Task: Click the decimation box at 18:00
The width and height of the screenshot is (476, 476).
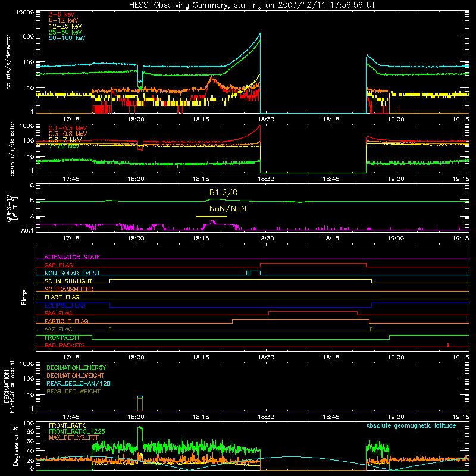Action: click(140, 403)
